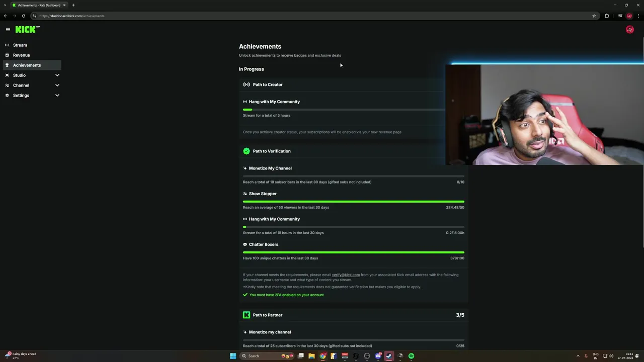Click the 0.2/15.00h stream hours value
Image resolution: width=644 pixels, height=362 pixels.
pyautogui.click(x=455, y=233)
